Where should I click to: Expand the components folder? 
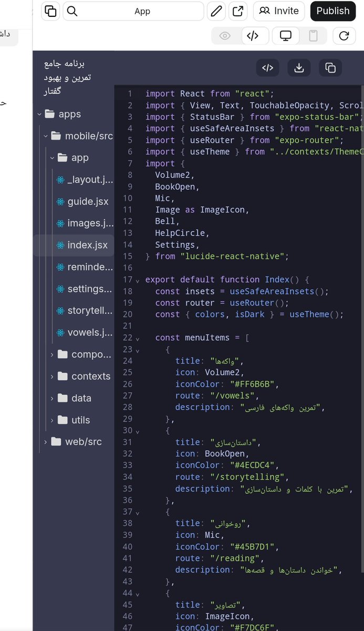pos(52,354)
